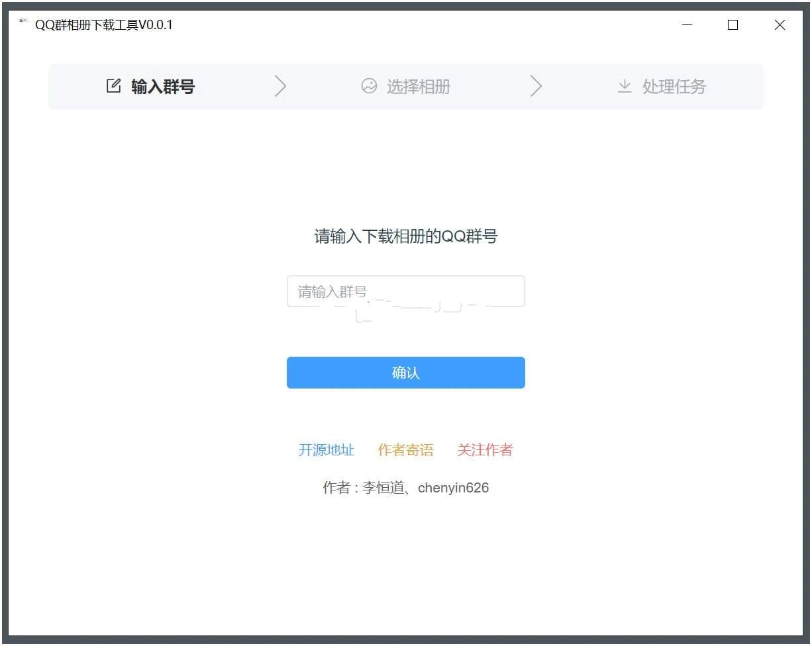Maximize the application window
This screenshot has width=812, height=646.
733,24
